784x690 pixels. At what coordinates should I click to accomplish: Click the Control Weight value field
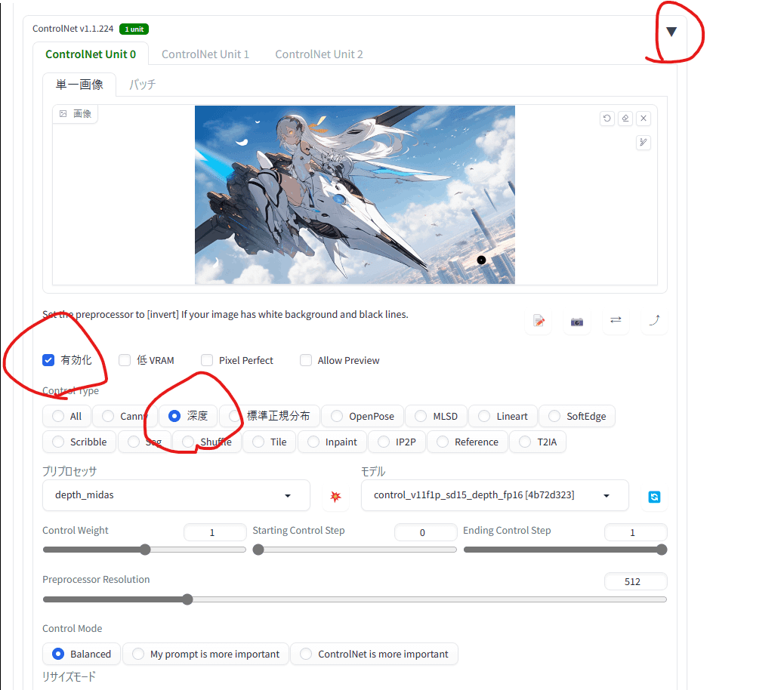click(x=215, y=532)
